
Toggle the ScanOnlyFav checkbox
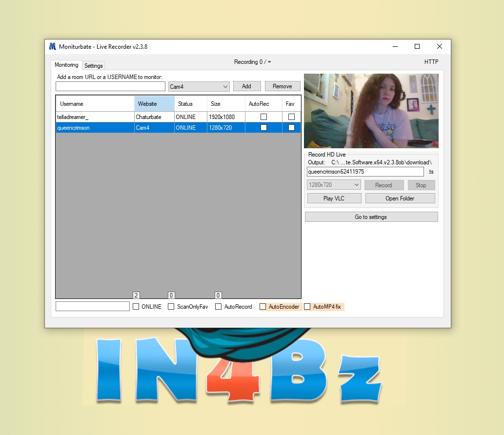[171, 306]
